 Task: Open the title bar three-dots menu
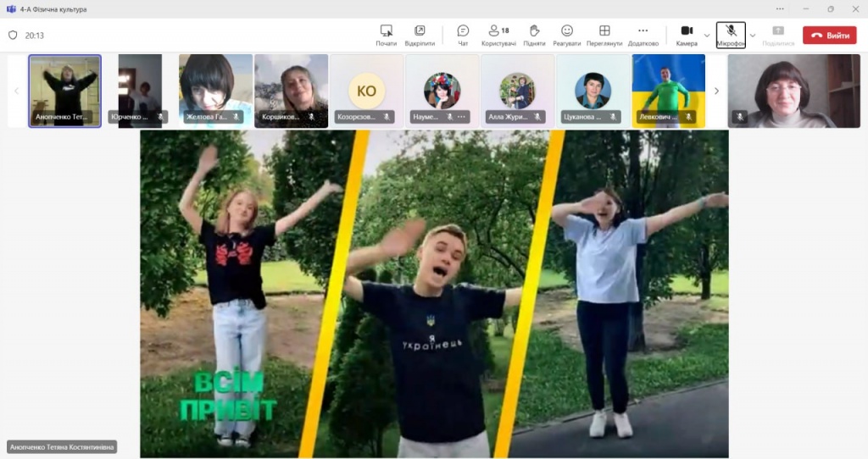click(780, 9)
